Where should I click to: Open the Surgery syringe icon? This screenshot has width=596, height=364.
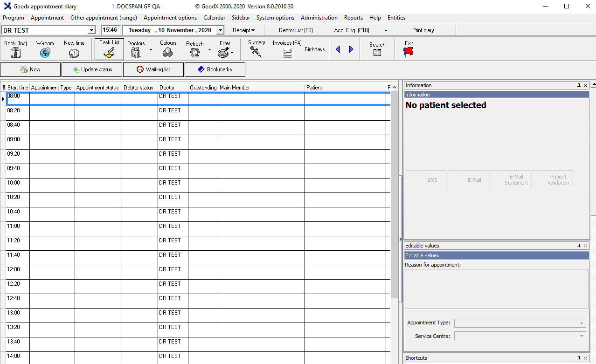[256, 52]
